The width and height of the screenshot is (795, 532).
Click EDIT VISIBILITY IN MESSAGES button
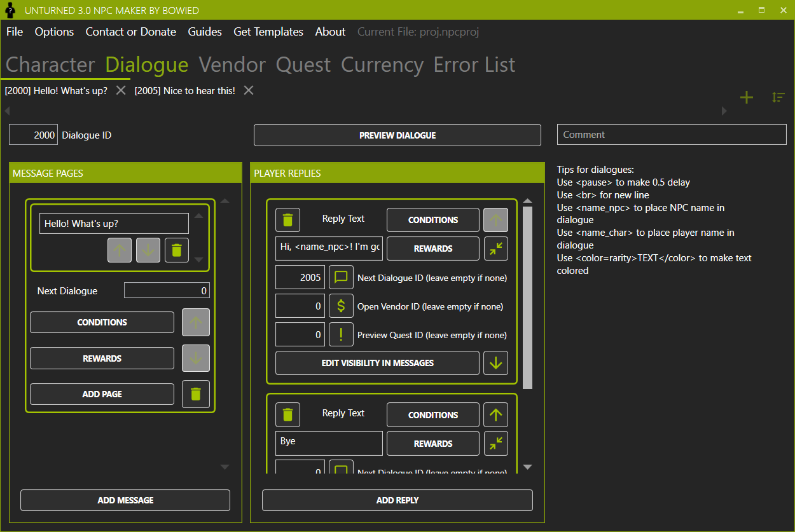(x=378, y=363)
